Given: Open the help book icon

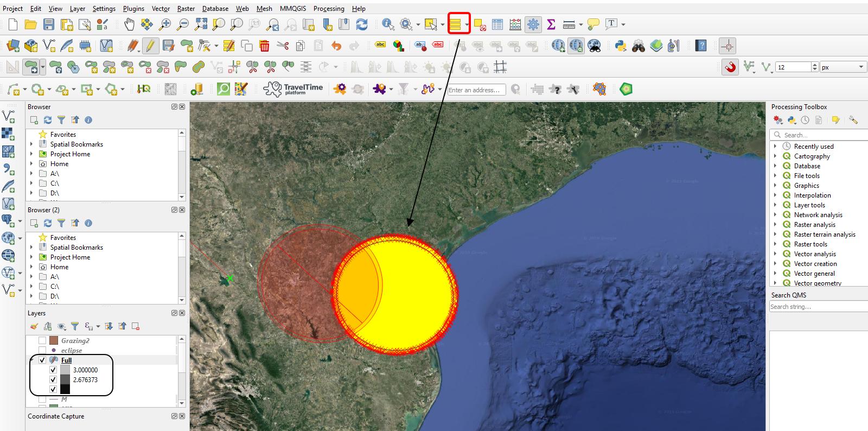Looking at the screenshot, I should tap(701, 46).
